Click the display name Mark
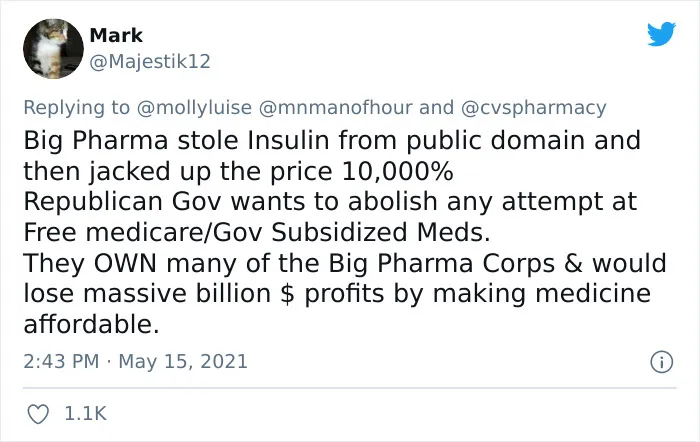Image resolution: width=700 pixels, height=442 pixels. [x=116, y=35]
